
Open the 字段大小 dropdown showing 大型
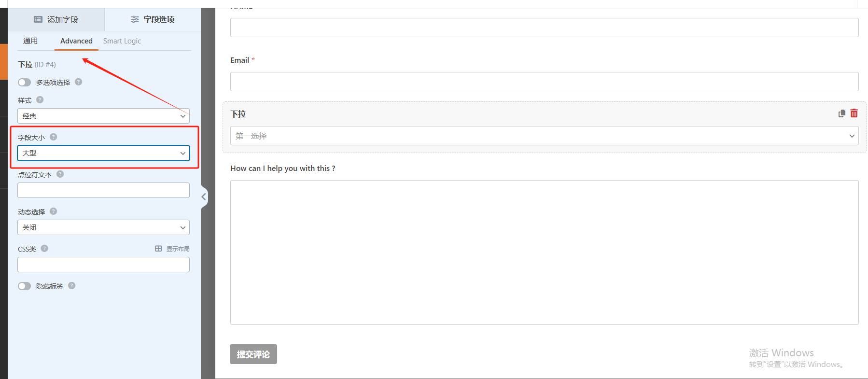point(103,153)
